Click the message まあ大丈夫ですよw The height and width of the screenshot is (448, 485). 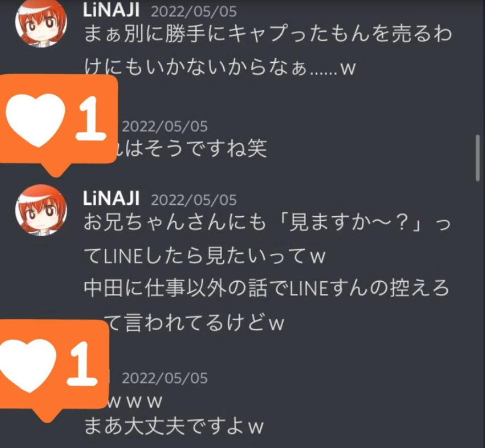pos(174,426)
